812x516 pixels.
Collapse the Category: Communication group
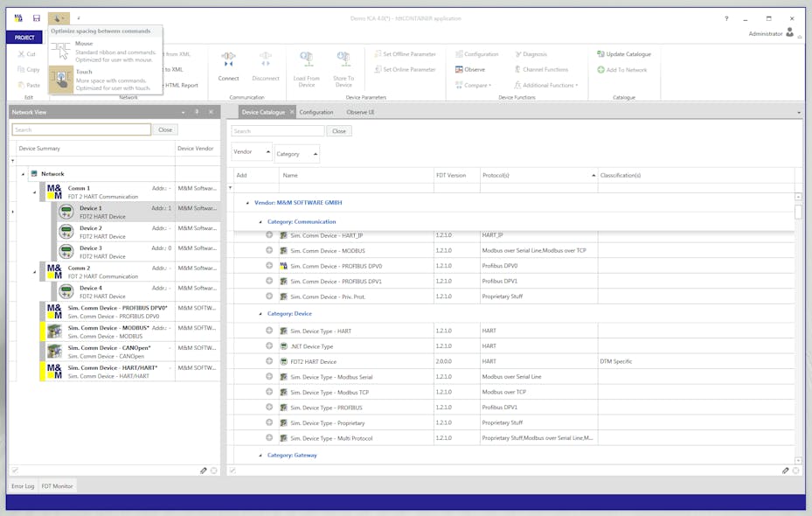[260, 222]
